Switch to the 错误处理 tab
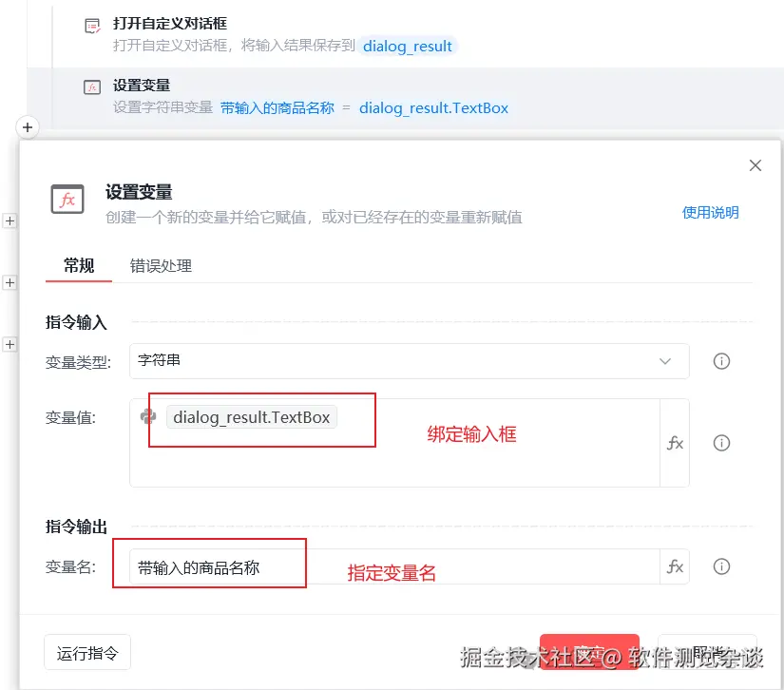The width and height of the screenshot is (784, 690). 162,266
